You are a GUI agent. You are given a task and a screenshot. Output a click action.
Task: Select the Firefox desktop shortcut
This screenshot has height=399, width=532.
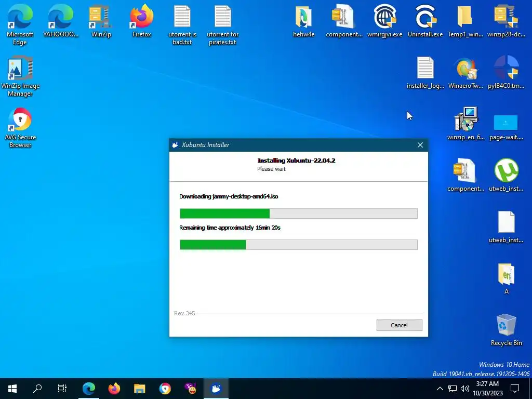coord(141,21)
